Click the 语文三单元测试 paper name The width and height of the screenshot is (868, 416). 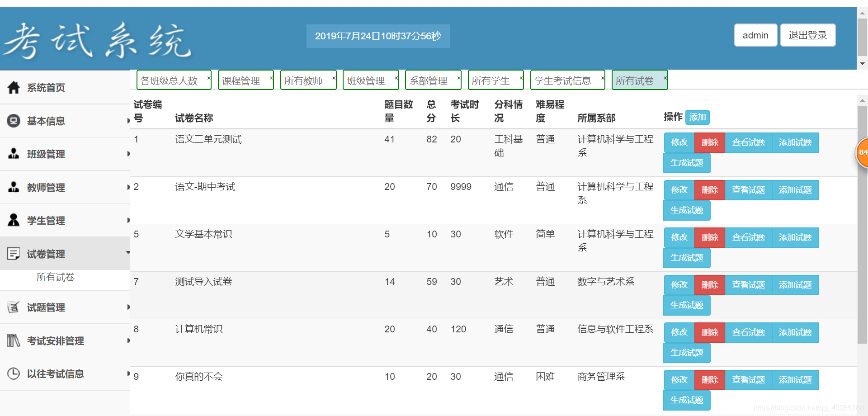[x=208, y=139]
